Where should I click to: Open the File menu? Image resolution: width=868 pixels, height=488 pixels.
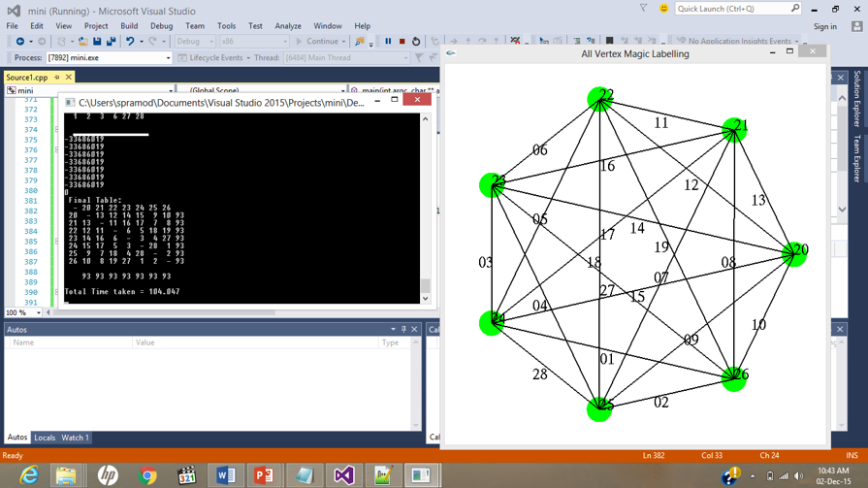point(13,26)
